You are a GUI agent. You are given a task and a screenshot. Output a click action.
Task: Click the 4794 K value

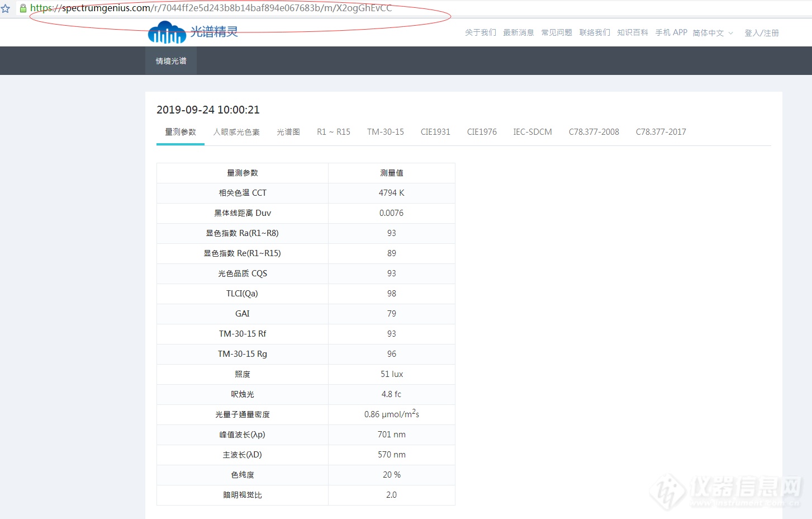(x=392, y=193)
